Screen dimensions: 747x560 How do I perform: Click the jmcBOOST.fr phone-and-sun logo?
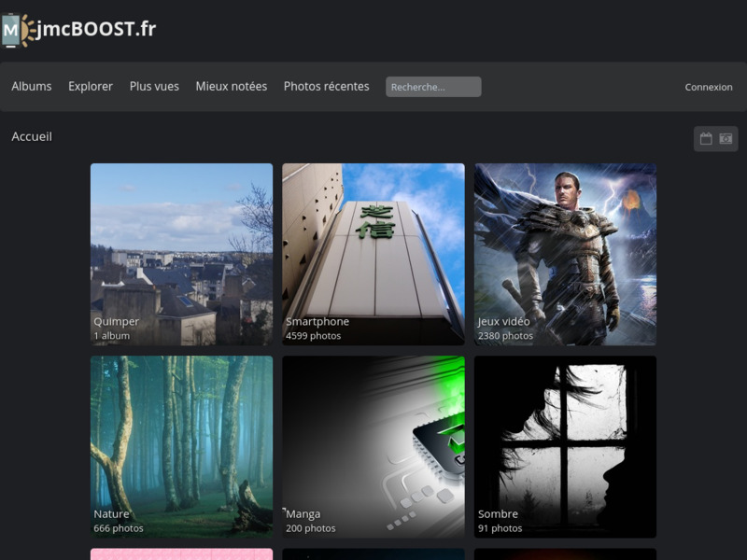(17, 30)
